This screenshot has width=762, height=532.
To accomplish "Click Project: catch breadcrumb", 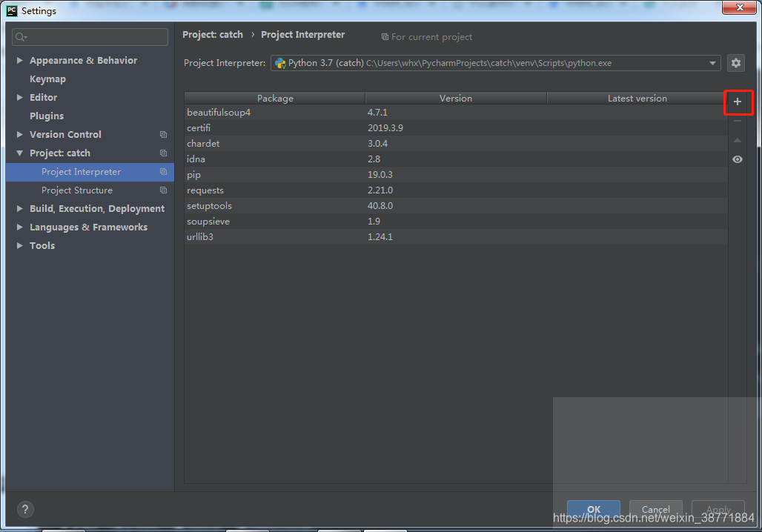I will pyautogui.click(x=213, y=35).
